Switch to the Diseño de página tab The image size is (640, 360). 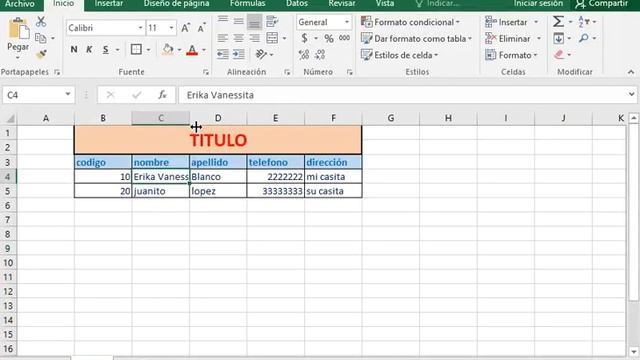click(x=176, y=4)
